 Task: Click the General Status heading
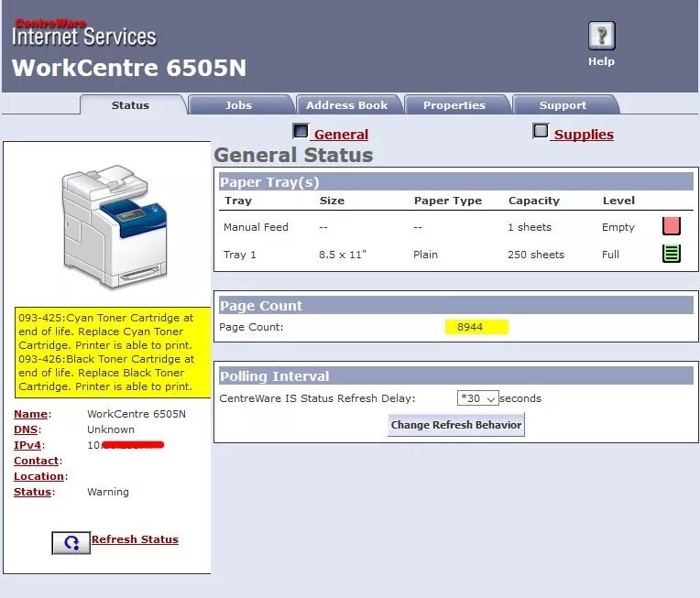pos(294,155)
